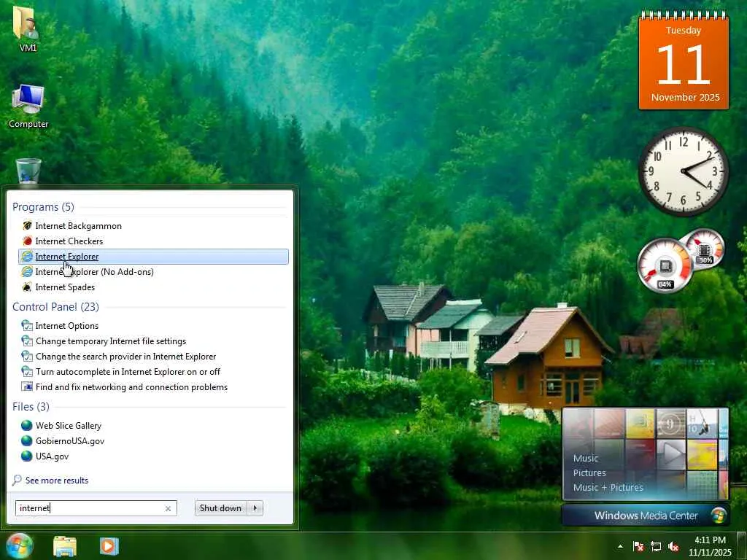The width and height of the screenshot is (747, 560).
Task: Open Windows Explorer from the taskbar
Action: 65,546
